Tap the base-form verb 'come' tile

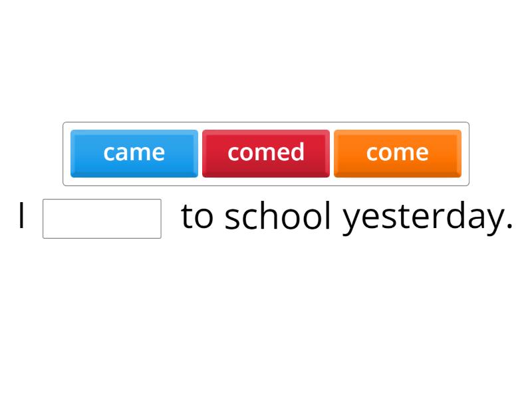[x=398, y=153]
